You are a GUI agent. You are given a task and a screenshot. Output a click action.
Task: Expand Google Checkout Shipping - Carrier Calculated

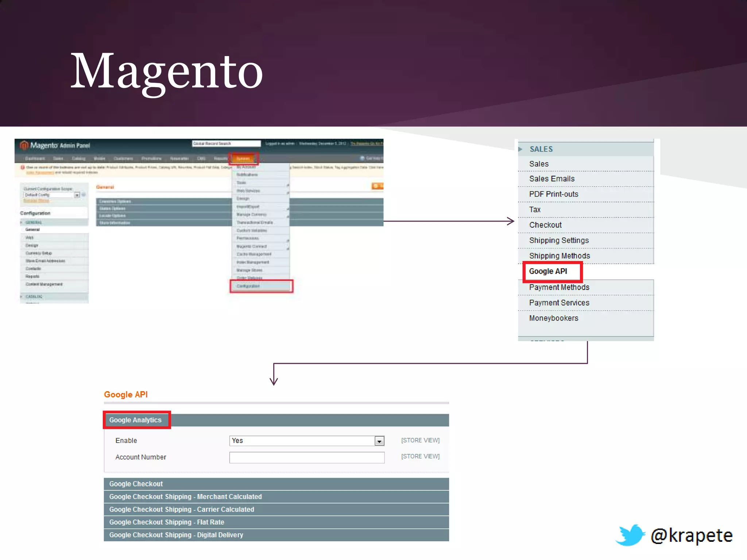(x=276, y=509)
